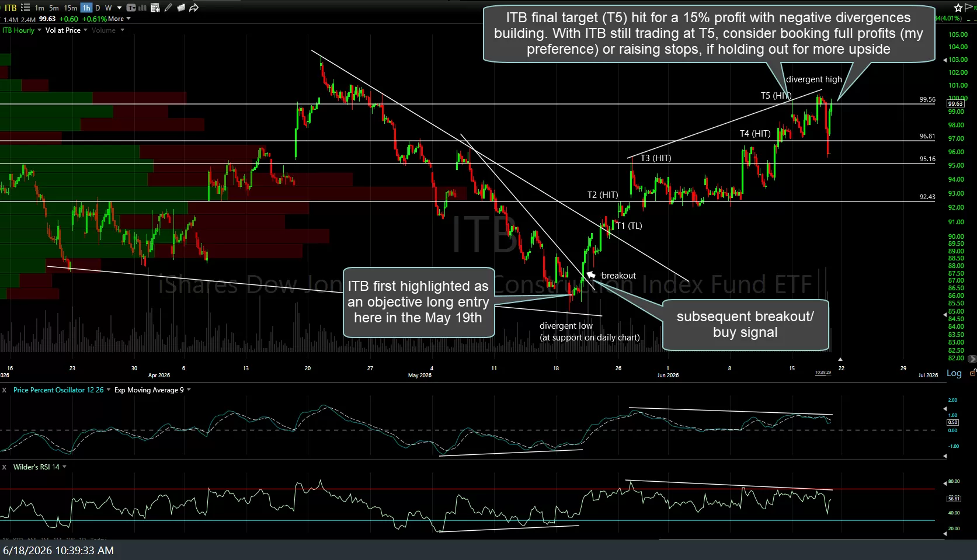This screenshot has height=560, width=977.
Task: Switch to the 15m timeframe
Action: pos(71,8)
